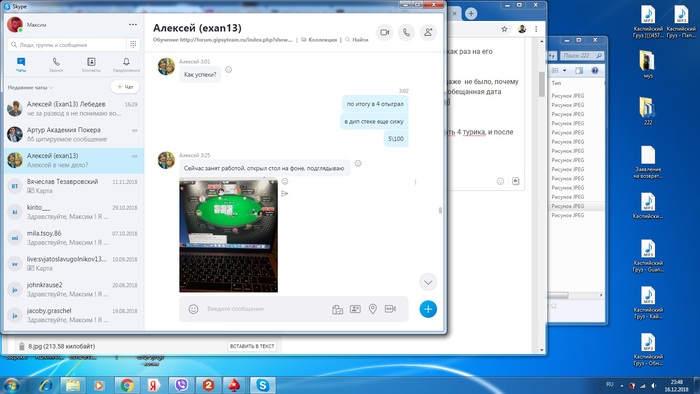Open chat with johnkrause2
Image resolution: width=700 pixels, height=394 pixels.
(74, 289)
